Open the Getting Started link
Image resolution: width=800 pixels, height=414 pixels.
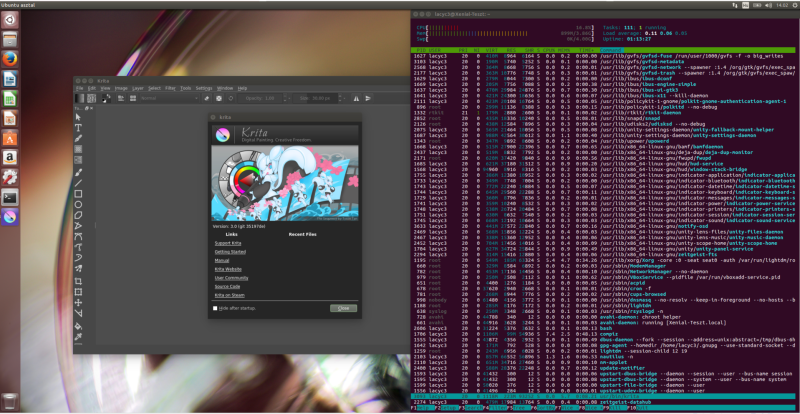[230, 252]
